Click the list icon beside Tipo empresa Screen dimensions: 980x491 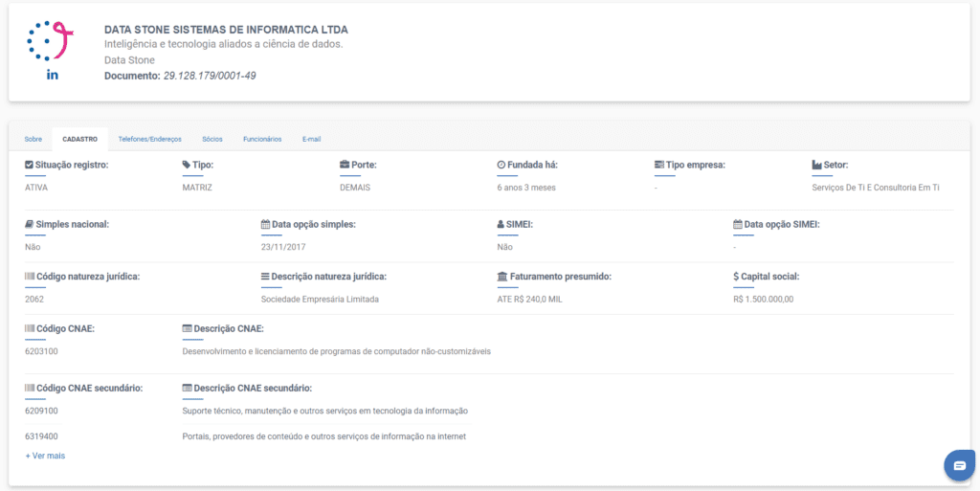[x=658, y=165]
